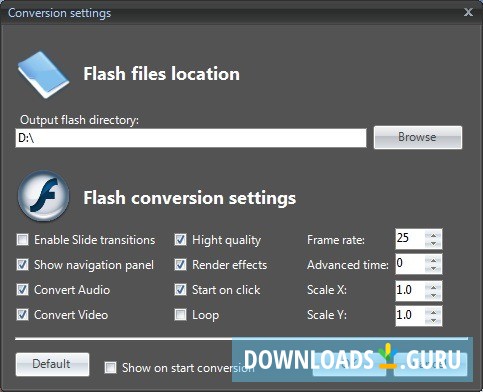The image size is (483, 392).
Task: Click the Default button
Action: click(x=52, y=364)
